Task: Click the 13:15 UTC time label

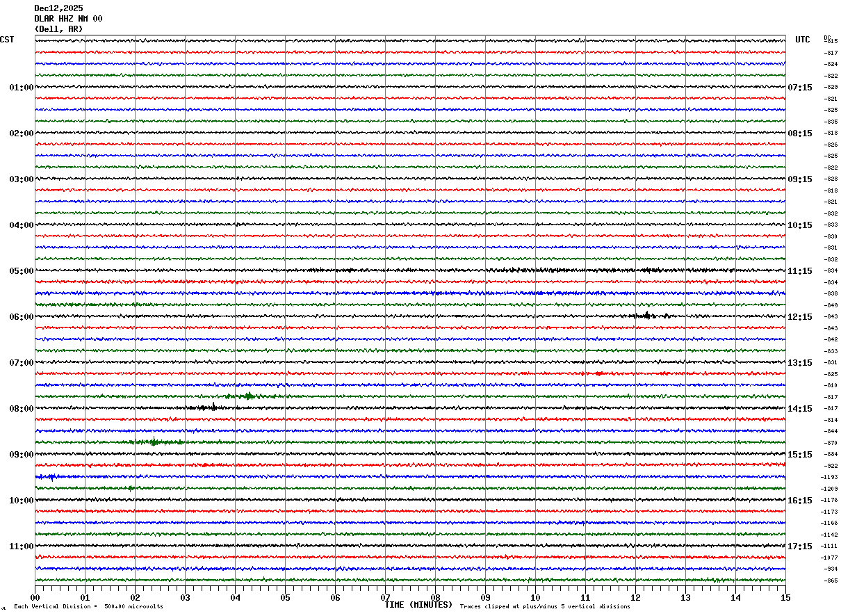Action: [x=799, y=363]
